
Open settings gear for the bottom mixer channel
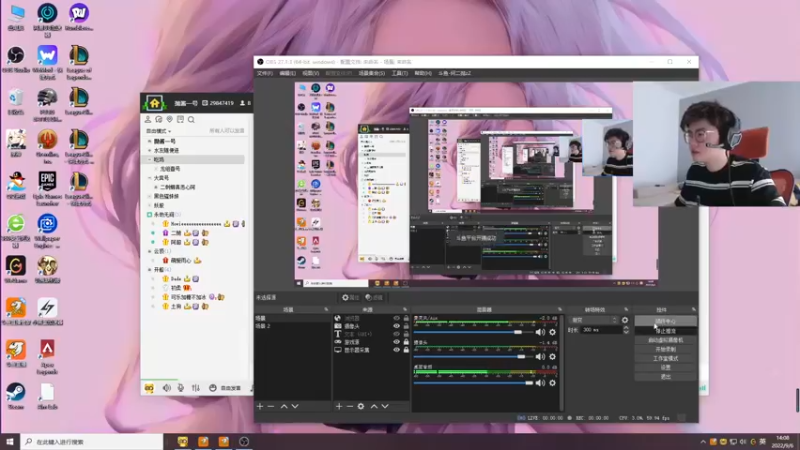pos(553,381)
